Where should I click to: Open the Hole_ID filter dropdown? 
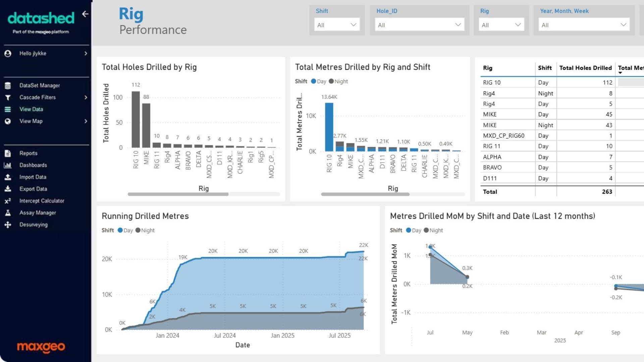(x=419, y=25)
